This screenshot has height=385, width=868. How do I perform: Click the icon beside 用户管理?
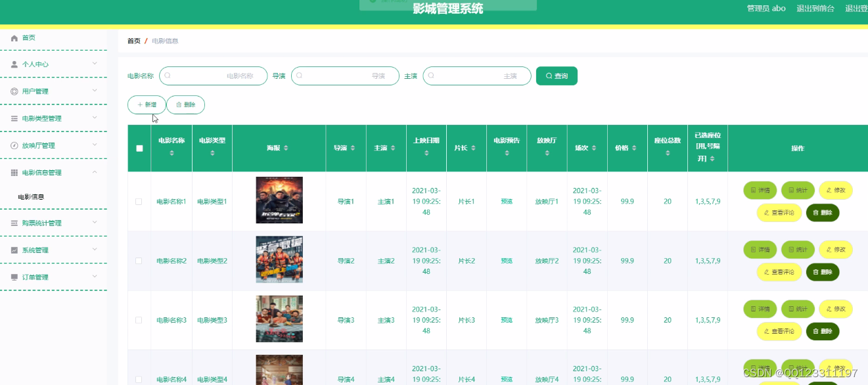(x=14, y=91)
